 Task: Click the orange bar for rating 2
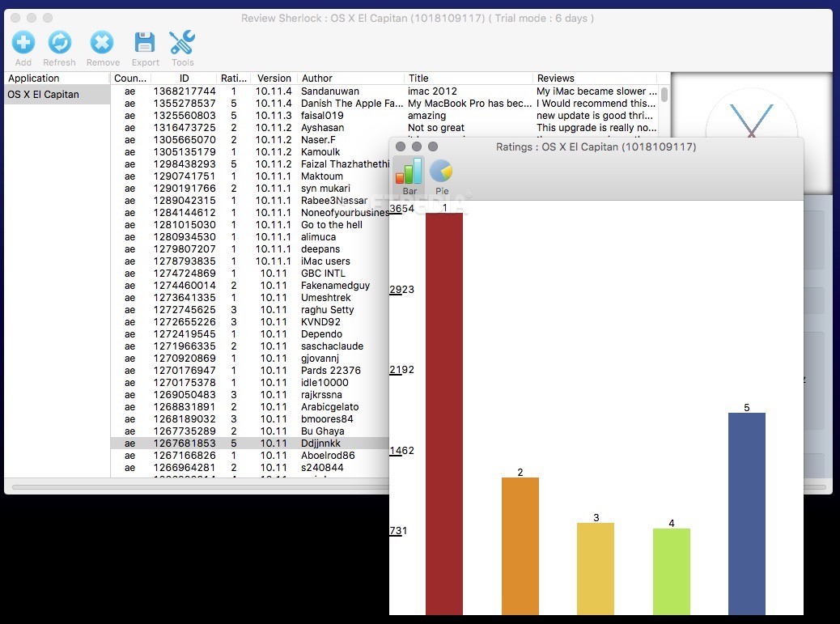[x=520, y=545]
